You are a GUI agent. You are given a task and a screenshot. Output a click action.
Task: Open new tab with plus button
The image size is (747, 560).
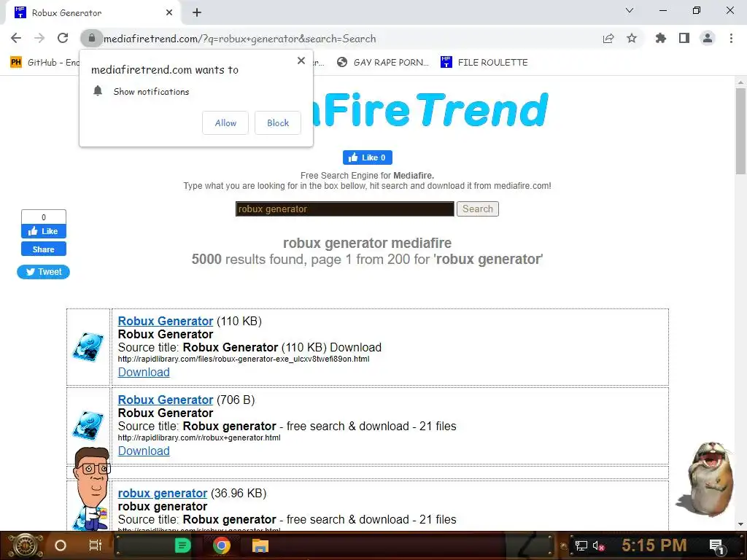pos(197,12)
